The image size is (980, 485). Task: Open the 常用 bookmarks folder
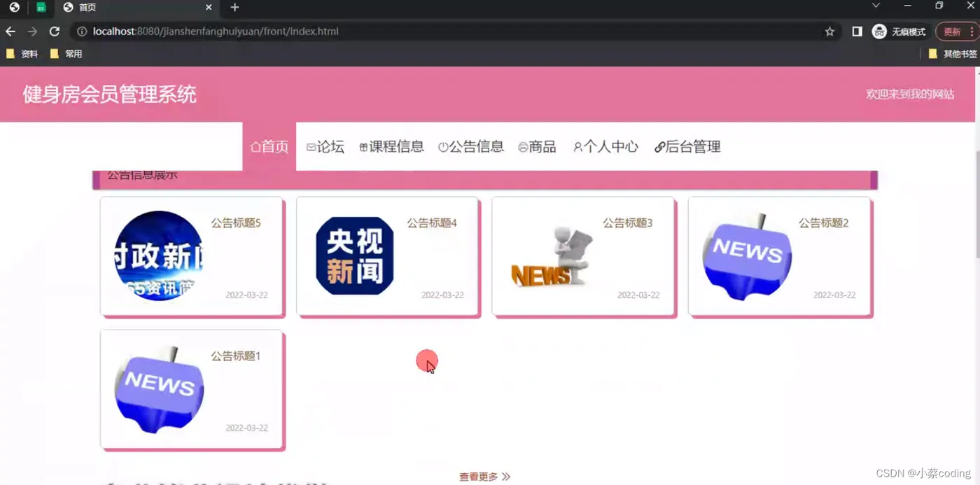point(66,54)
